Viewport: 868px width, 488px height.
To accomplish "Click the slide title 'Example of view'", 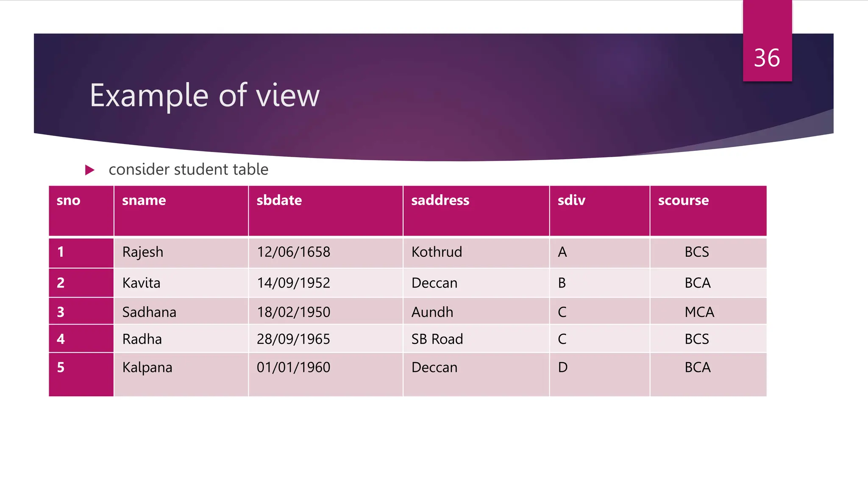I will pos(204,96).
